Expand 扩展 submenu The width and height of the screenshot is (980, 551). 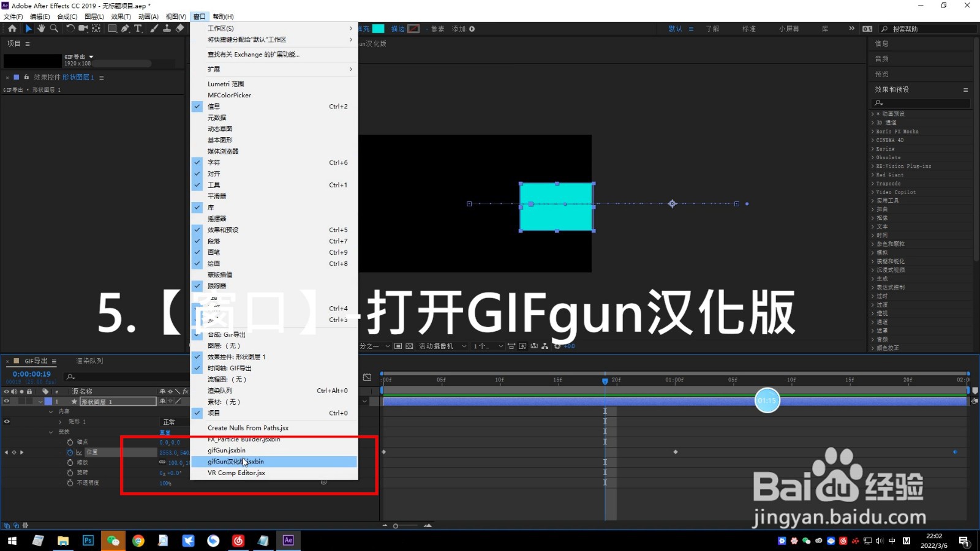coord(274,69)
